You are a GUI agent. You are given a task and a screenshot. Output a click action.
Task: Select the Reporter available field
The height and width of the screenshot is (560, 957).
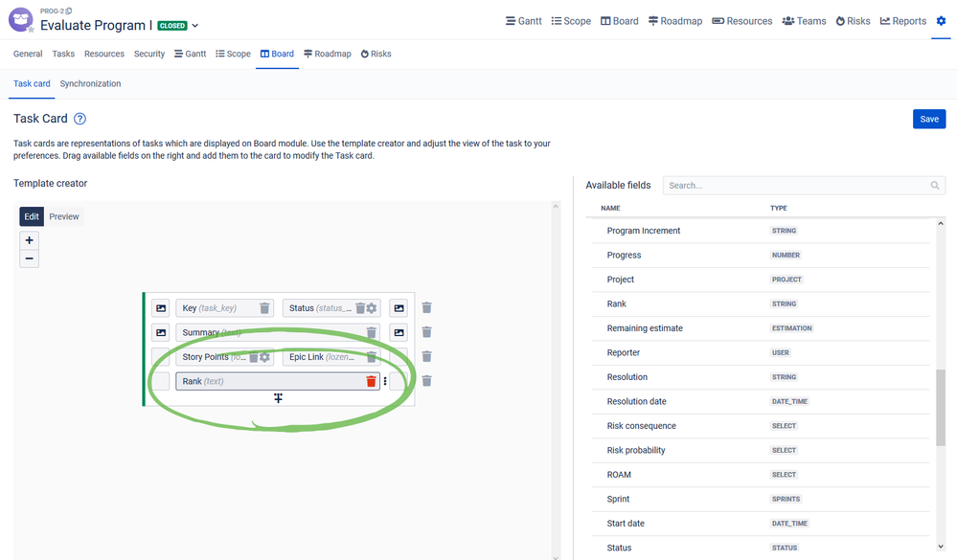(761, 352)
